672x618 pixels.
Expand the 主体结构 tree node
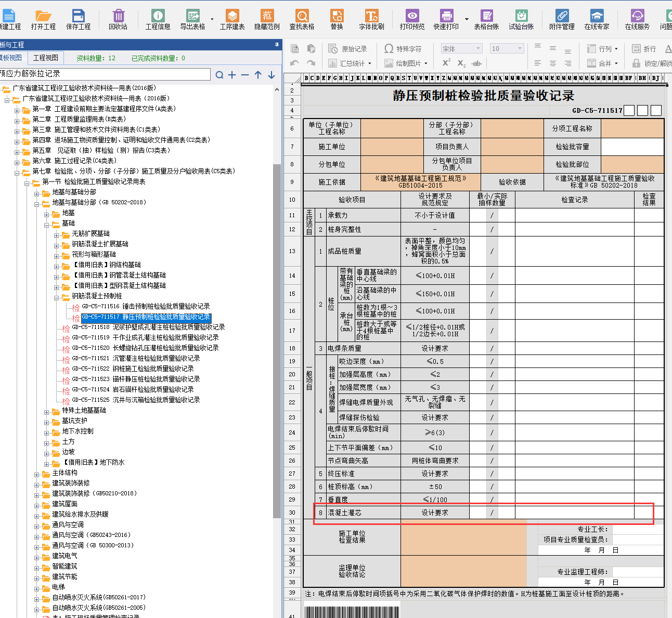click(x=37, y=474)
